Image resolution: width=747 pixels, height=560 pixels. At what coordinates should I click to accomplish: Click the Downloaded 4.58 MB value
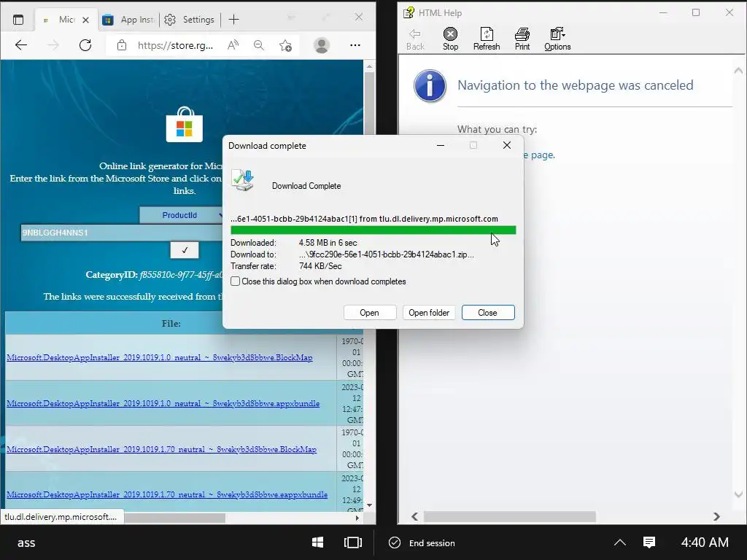click(x=328, y=243)
